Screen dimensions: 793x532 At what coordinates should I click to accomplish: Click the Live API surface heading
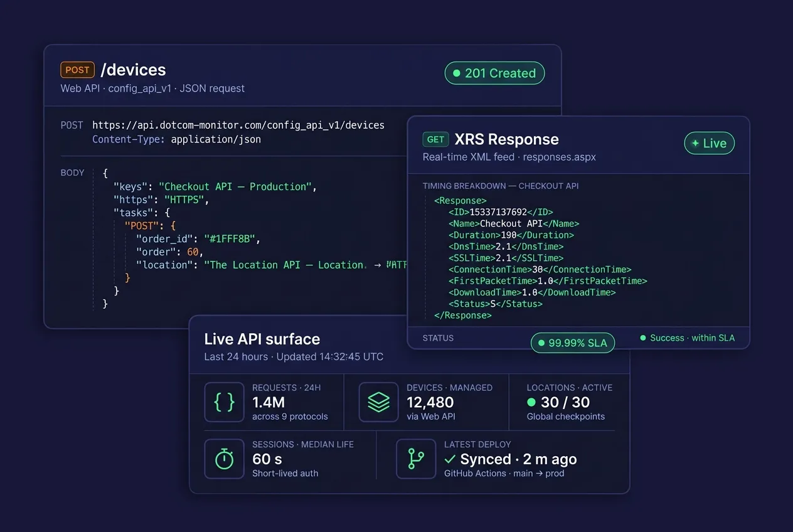click(x=262, y=339)
